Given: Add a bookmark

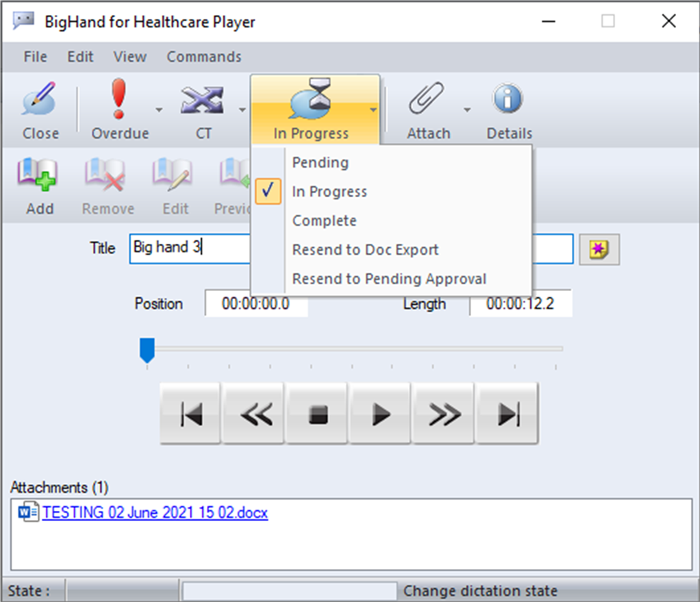Looking at the screenshot, I should click(x=38, y=175).
